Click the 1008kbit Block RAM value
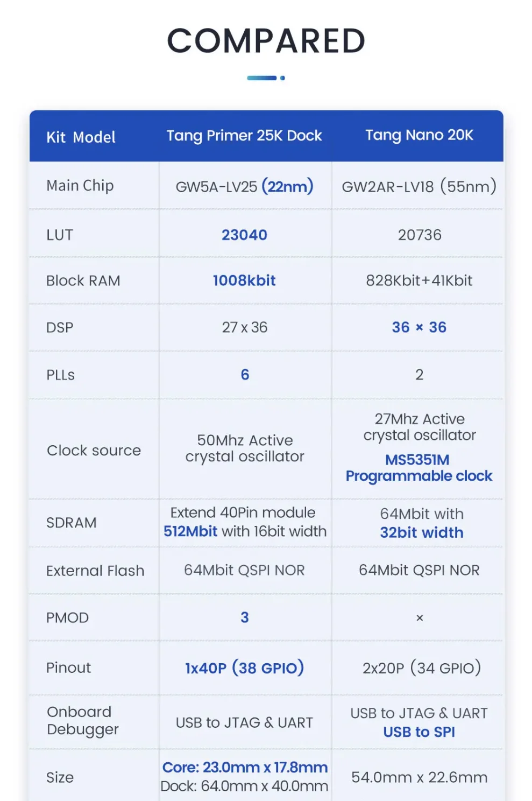532x801 pixels. pos(244,280)
